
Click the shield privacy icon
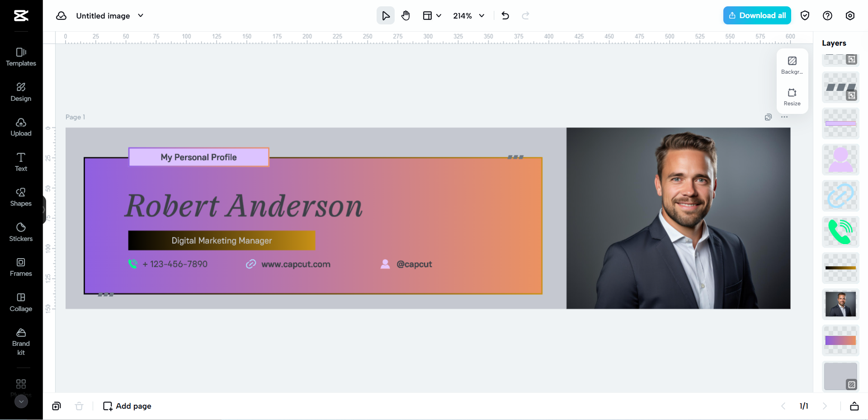(805, 16)
